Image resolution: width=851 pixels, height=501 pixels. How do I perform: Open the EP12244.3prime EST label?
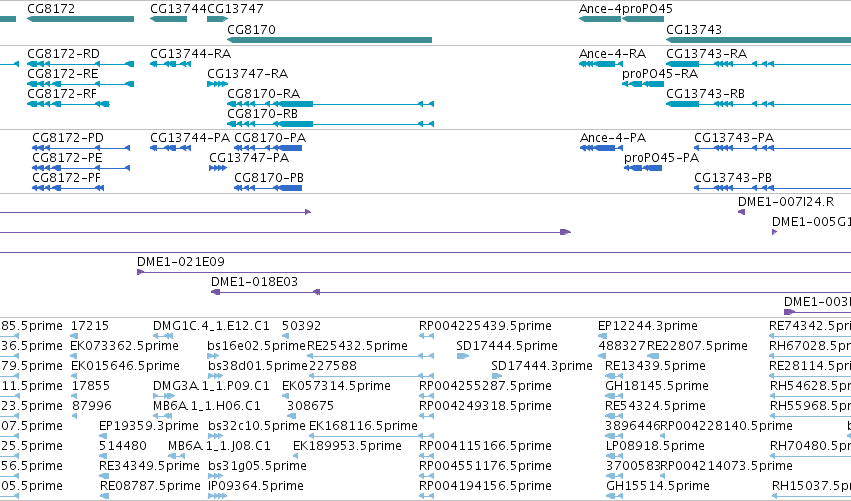pyautogui.click(x=647, y=326)
